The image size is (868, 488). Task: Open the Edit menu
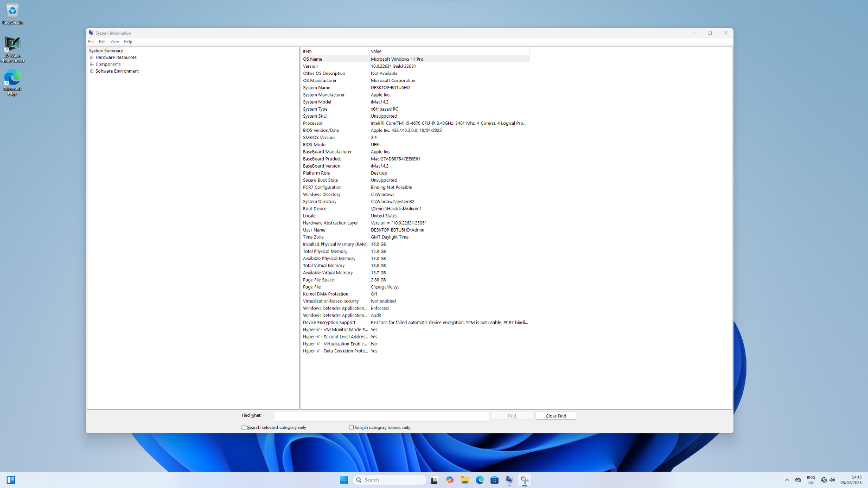(x=102, y=42)
